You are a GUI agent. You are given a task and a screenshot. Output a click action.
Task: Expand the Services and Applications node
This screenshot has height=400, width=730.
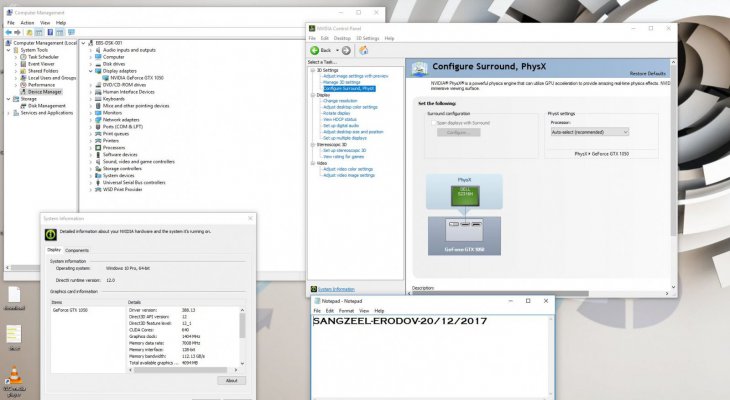tap(8, 113)
